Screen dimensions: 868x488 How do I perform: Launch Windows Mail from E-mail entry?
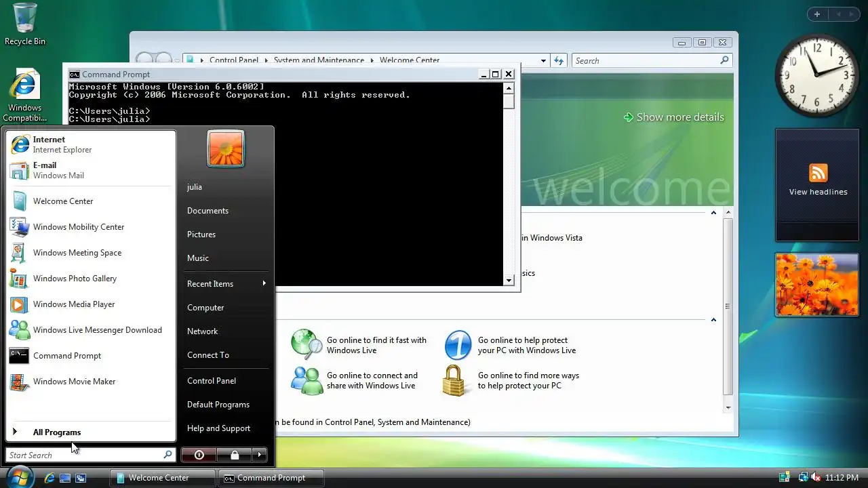[x=91, y=170]
